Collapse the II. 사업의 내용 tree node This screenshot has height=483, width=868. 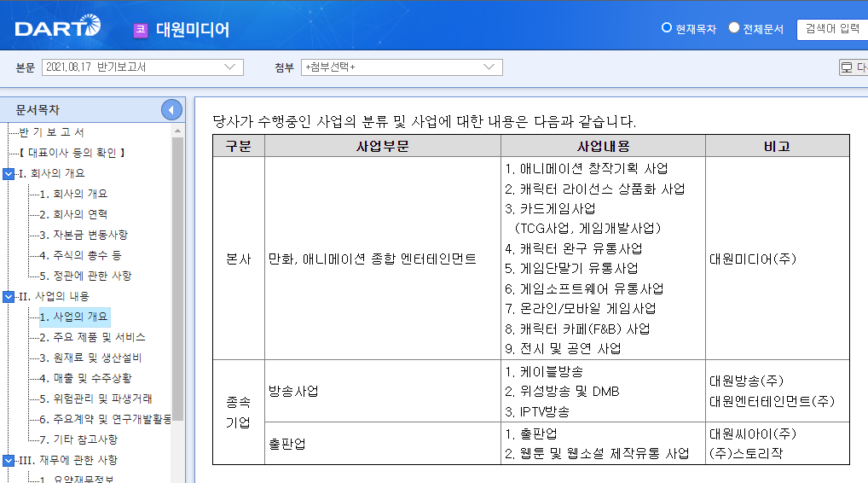[9, 296]
